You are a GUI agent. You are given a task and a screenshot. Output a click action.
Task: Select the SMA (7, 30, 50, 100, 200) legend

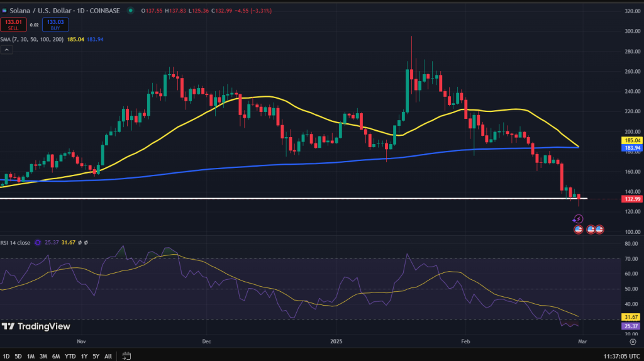32,40
